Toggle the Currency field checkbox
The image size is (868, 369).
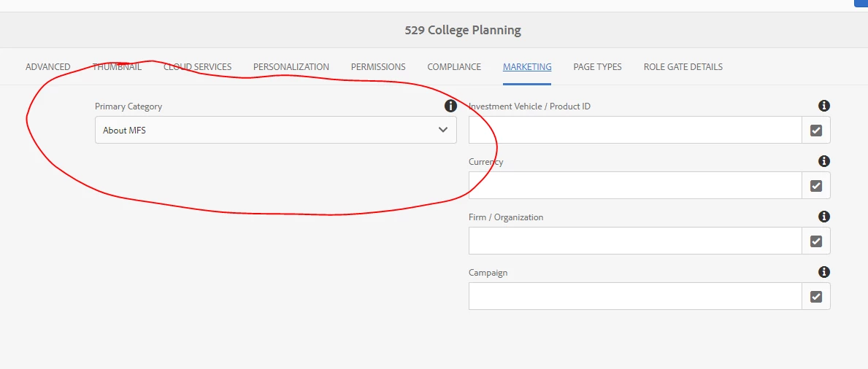(x=816, y=185)
